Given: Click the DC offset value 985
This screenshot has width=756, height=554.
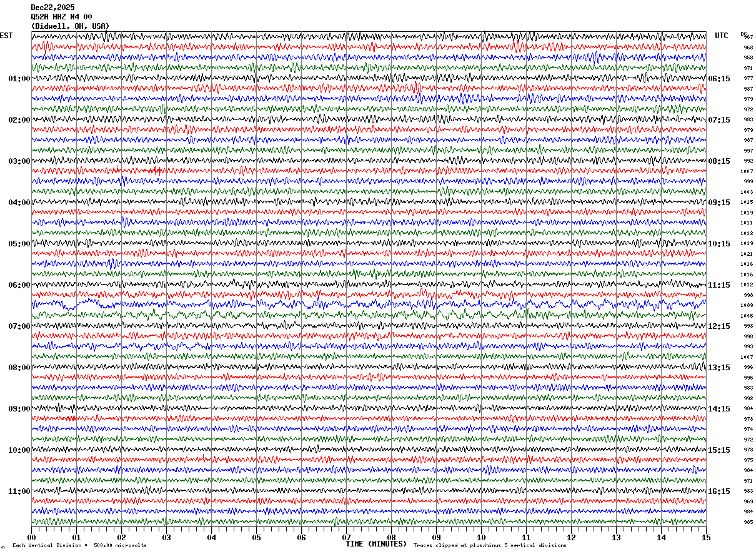Looking at the screenshot, I should pos(748,522).
